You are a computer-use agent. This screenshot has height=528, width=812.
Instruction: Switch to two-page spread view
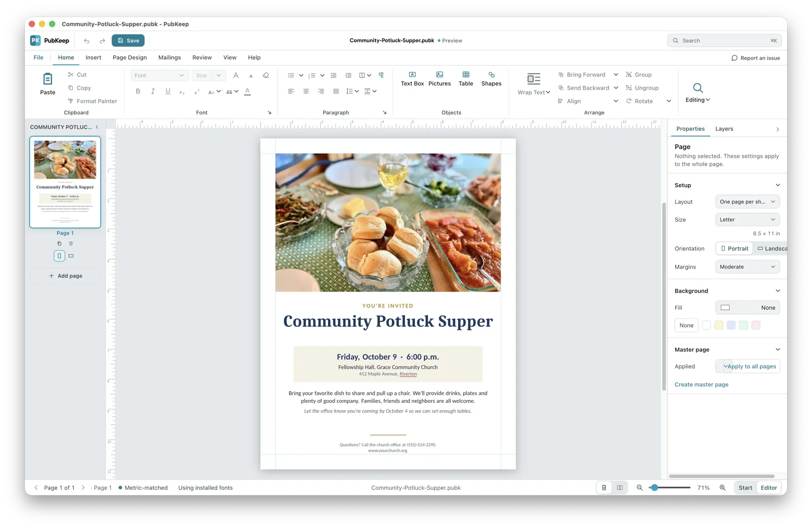(620, 488)
